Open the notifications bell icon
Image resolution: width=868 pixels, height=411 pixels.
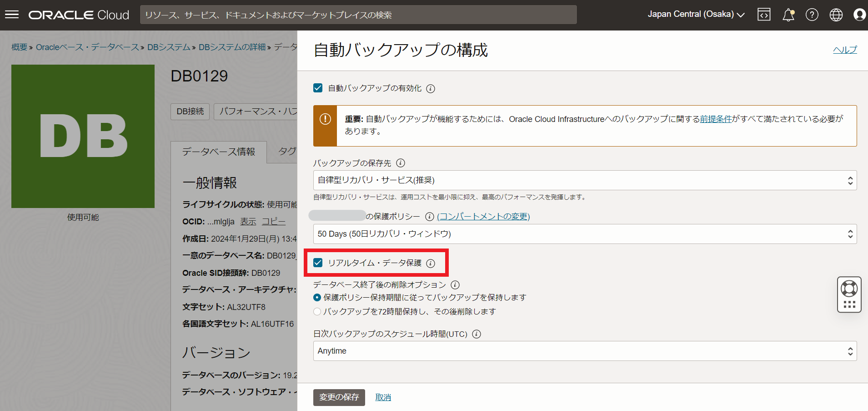[x=788, y=15]
